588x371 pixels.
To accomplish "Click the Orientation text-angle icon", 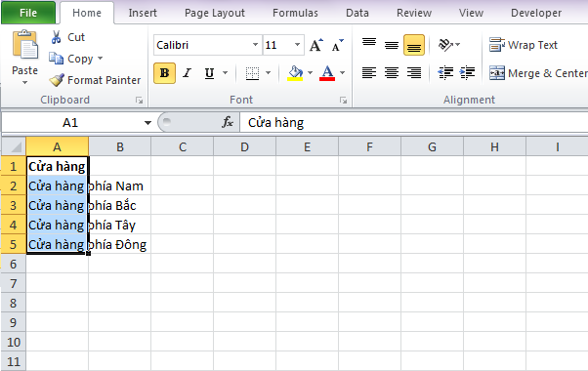I will pyautogui.click(x=445, y=45).
